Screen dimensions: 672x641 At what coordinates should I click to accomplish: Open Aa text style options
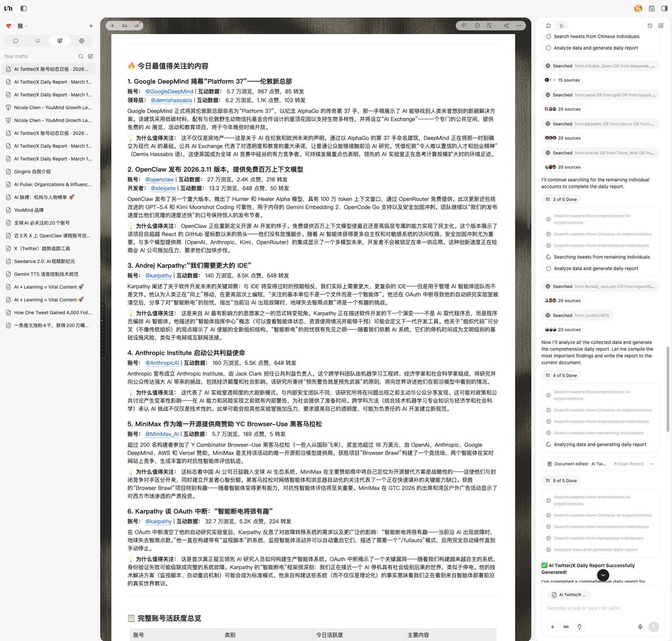(x=124, y=26)
